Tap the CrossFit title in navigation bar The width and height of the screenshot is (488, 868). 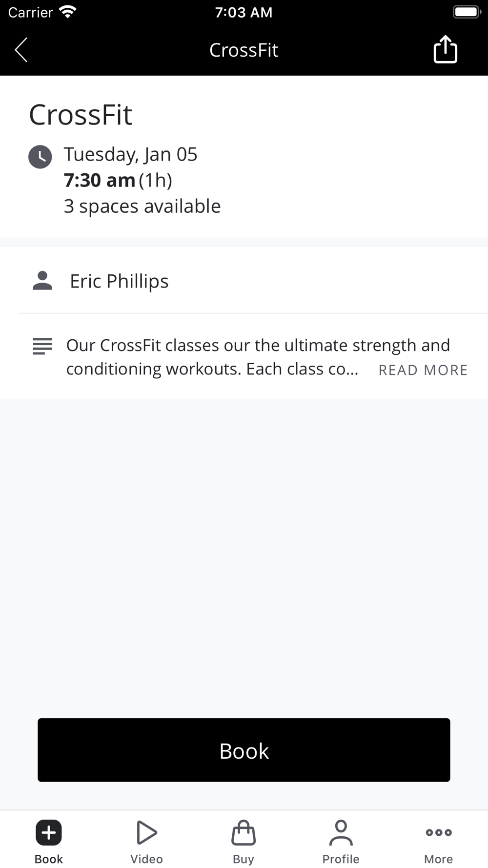pyautogui.click(x=244, y=50)
